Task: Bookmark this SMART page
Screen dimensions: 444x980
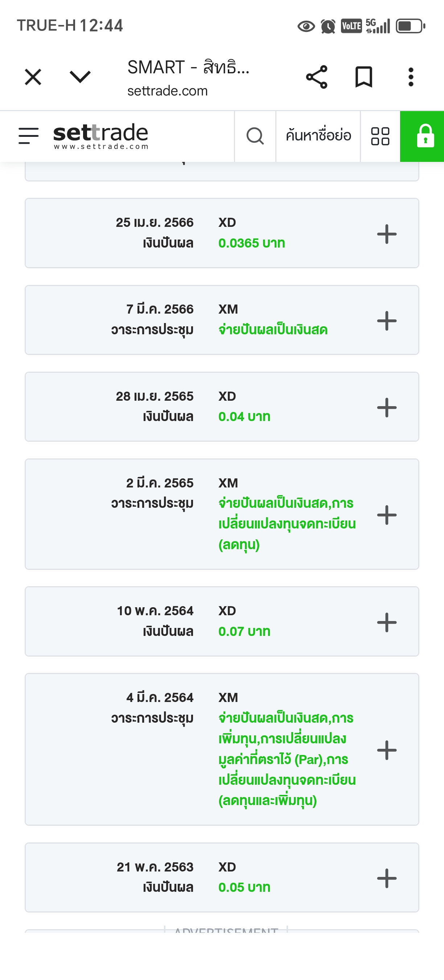Action: (x=363, y=77)
